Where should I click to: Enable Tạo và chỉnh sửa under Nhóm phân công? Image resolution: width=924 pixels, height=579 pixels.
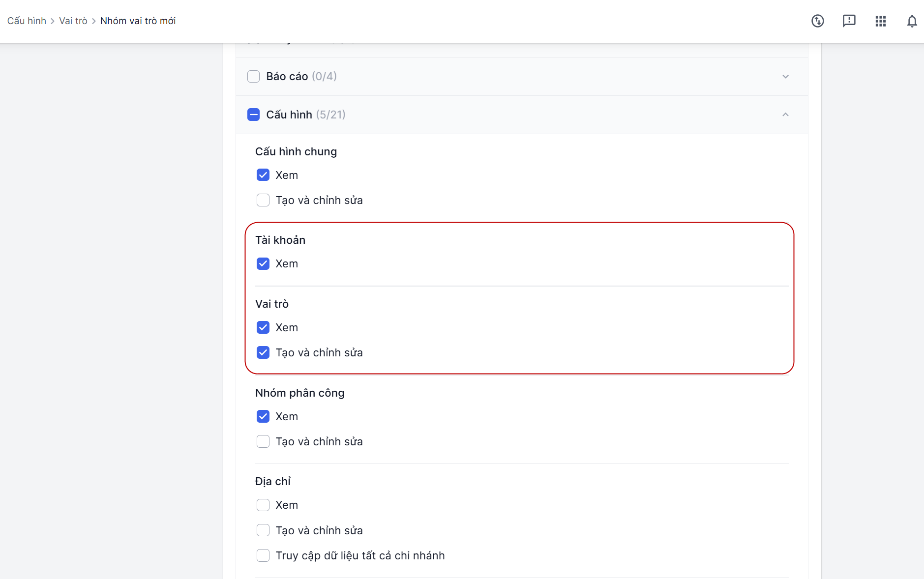(x=263, y=441)
